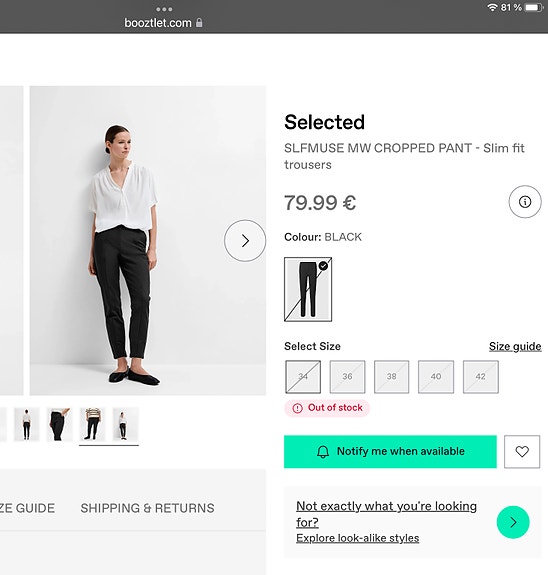
Task: Choose size 42 option
Action: pyautogui.click(x=481, y=377)
